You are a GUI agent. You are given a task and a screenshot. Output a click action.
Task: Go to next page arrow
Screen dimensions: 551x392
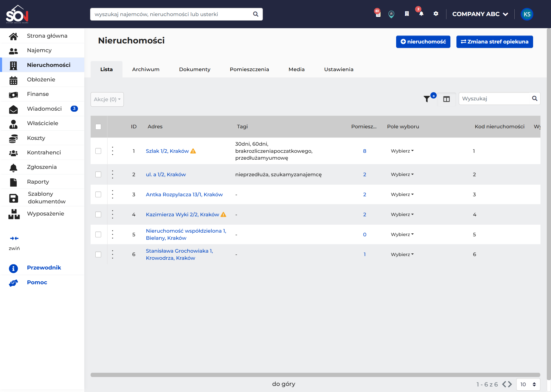tap(510, 384)
